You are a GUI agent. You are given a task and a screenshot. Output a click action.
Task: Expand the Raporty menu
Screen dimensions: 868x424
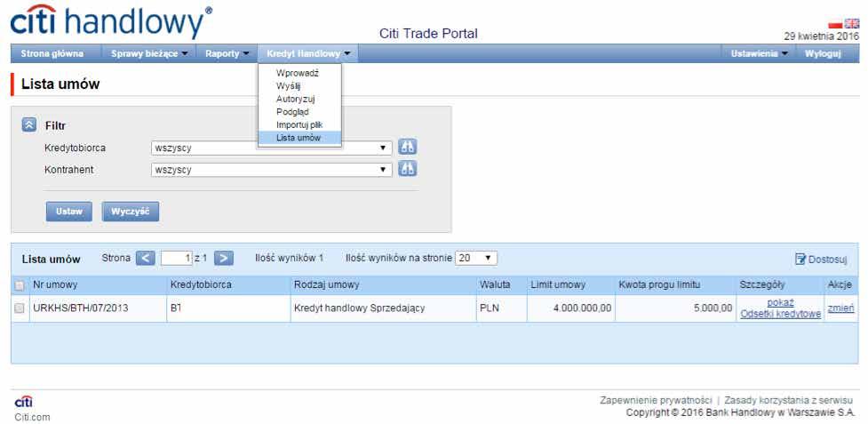[x=227, y=53]
